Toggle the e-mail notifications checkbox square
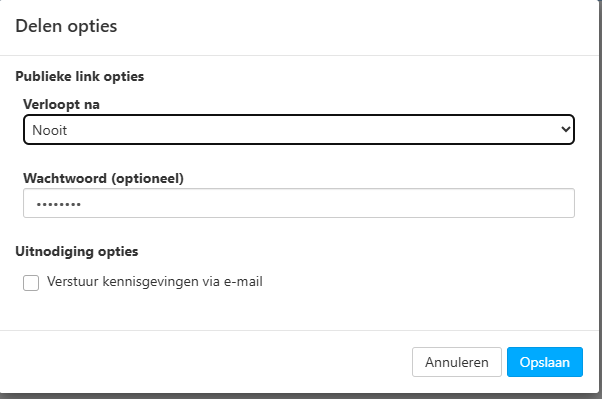Screen dimensions: 602x399 31,283
